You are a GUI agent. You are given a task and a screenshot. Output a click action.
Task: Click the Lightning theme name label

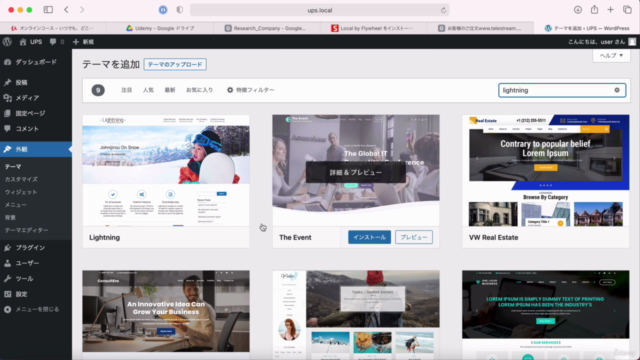104,238
